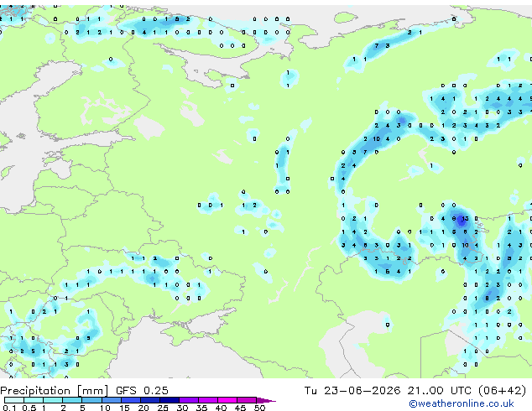Click the legend label "45"
532x411 pixels.
(241, 408)
